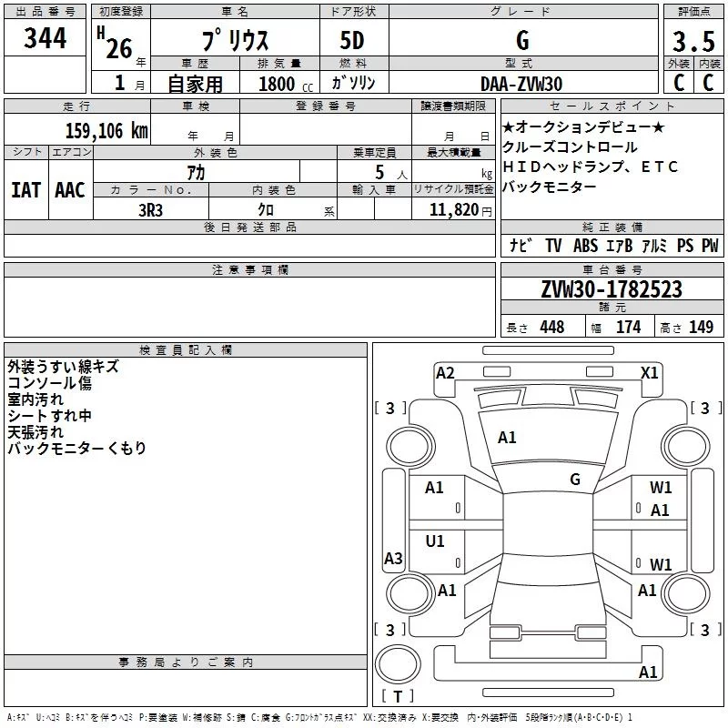This screenshot has height=728, width=728.
Task: Click A3 scratch mark on side sill
Action: coord(393,558)
